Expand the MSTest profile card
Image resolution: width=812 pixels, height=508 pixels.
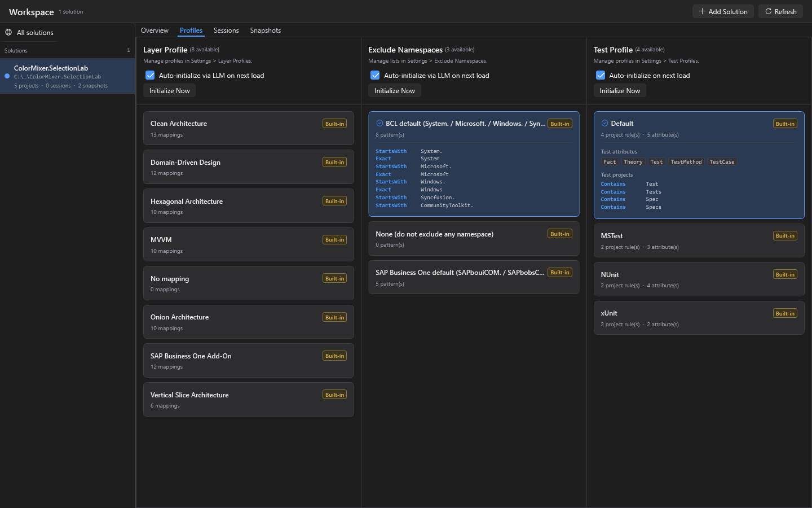pyautogui.click(x=699, y=240)
